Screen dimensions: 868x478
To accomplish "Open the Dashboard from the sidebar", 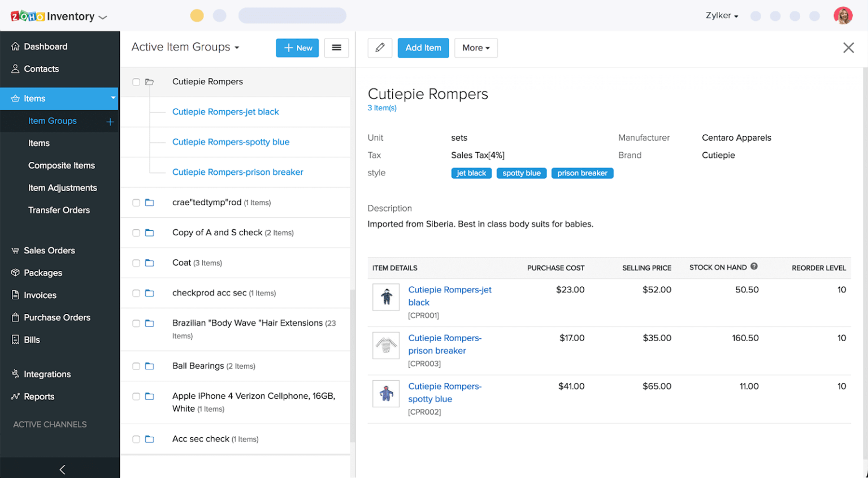I will [x=46, y=46].
